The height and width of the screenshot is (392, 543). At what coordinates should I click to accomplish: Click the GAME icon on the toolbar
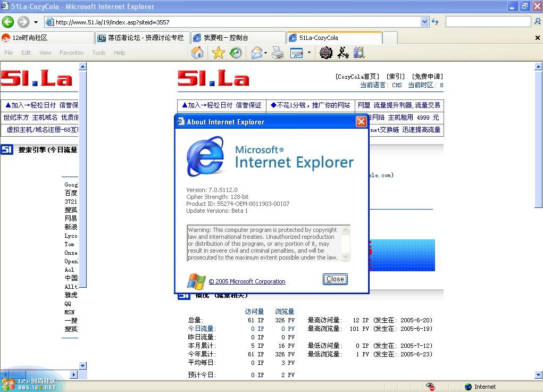tap(325, 53)
